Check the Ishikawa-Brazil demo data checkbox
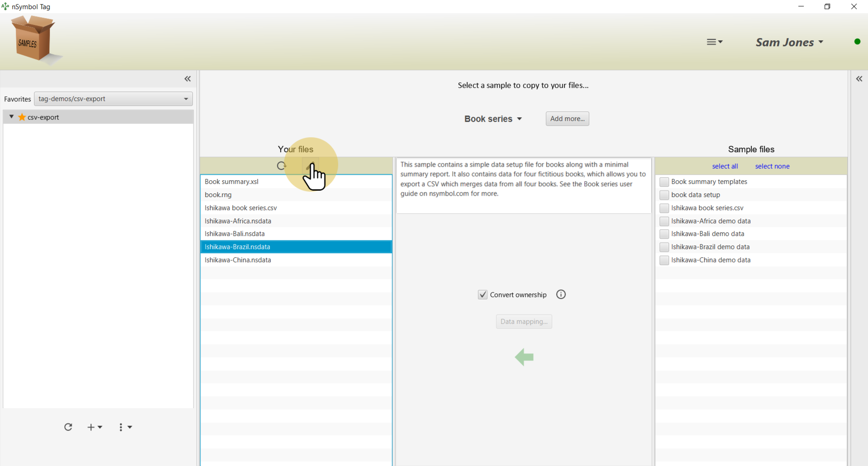Screen dimensions: 868x466 click(x=664, y=247)
